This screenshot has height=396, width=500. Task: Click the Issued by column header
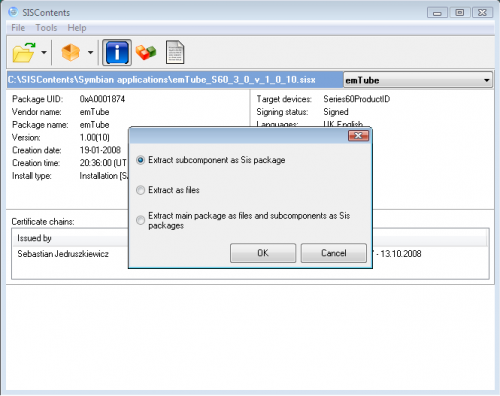point(34,238)
